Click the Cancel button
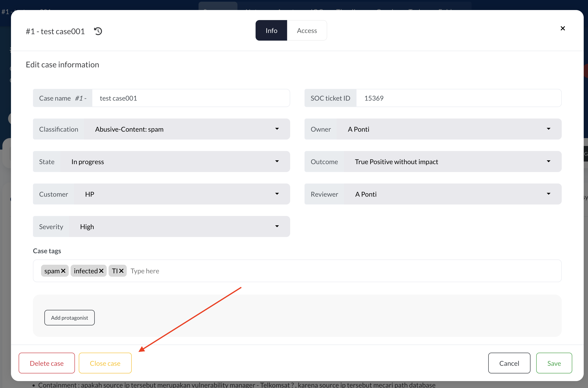This screenshot has width=588, height=388. [x=509, y=363]
